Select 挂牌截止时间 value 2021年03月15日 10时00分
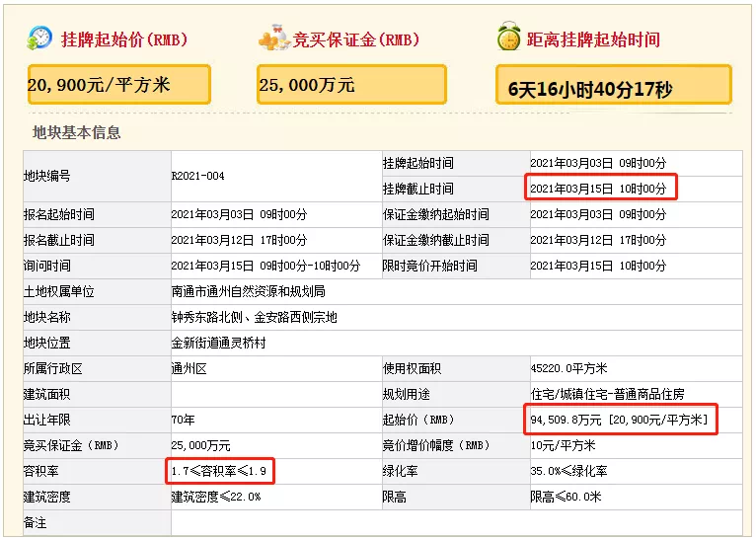The width and height of the screenshot is (756, 540). coord(598,189)
